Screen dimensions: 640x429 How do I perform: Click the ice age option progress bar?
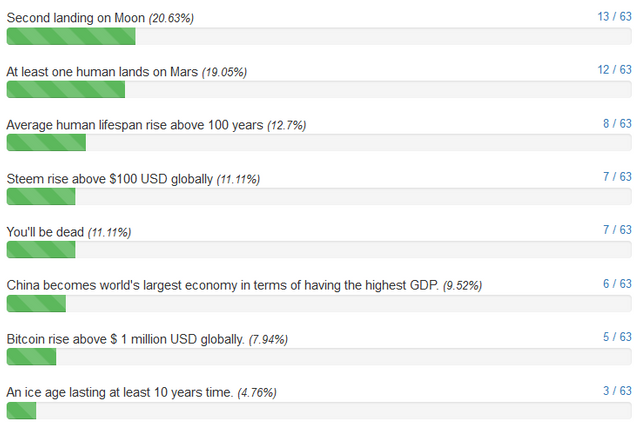(319, 410)
